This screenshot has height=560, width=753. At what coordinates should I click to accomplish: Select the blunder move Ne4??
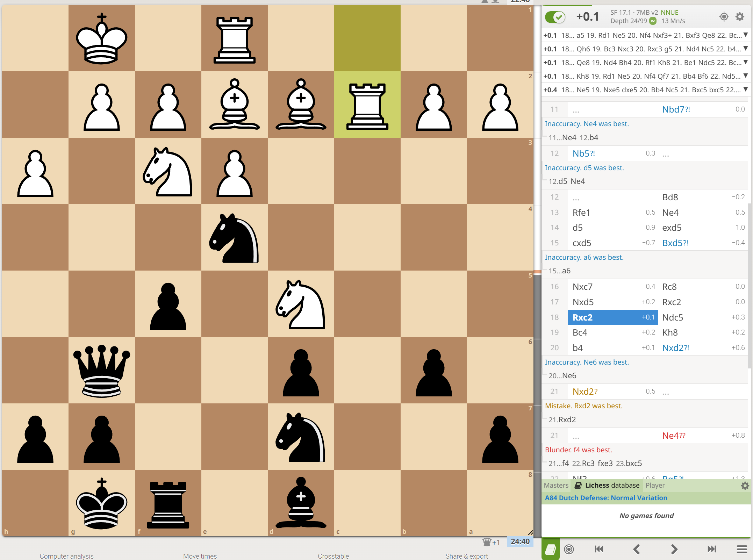[673, 436]
